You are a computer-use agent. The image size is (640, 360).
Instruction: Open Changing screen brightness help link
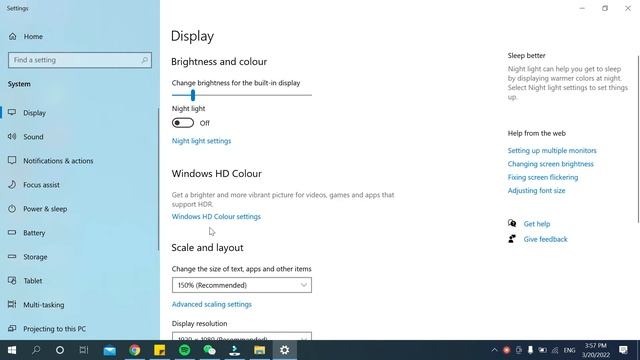pyautogui.click(x=551, y=164)
